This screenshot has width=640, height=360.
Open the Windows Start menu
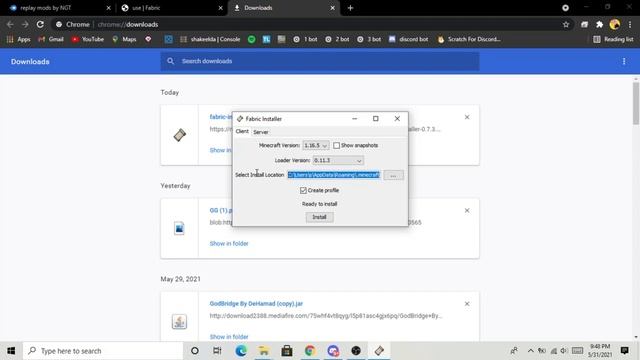point(11,351)
